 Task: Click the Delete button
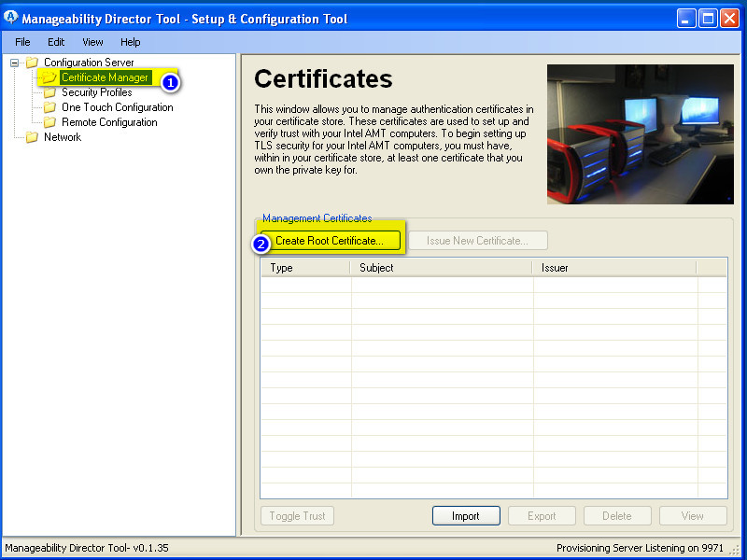(617, 516)
